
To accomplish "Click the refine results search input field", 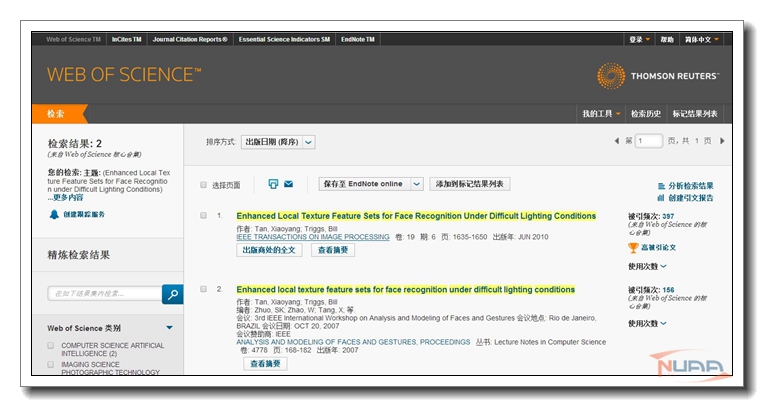I will 104,294.
